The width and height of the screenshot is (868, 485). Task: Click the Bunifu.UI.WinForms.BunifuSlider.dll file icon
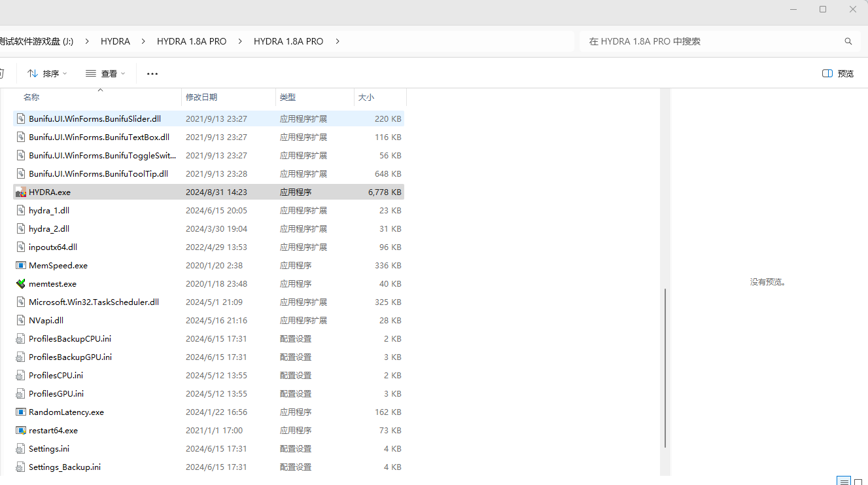point(21,119)
